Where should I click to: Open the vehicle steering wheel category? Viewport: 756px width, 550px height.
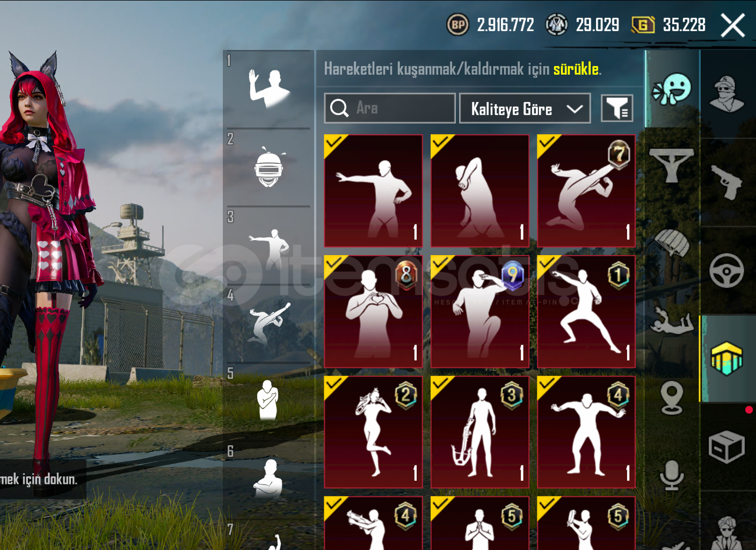pyautogui.click(x=726, y=270)
